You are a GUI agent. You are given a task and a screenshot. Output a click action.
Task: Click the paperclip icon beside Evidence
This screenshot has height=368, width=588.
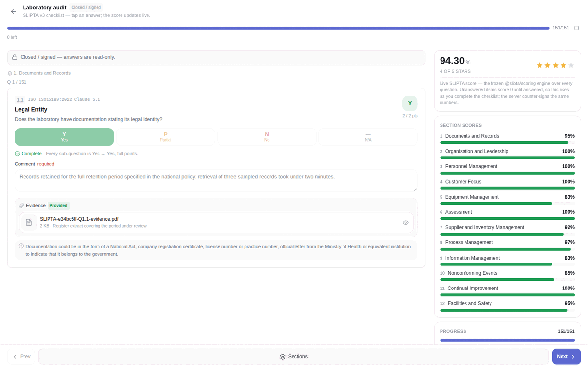coord(22,206)
